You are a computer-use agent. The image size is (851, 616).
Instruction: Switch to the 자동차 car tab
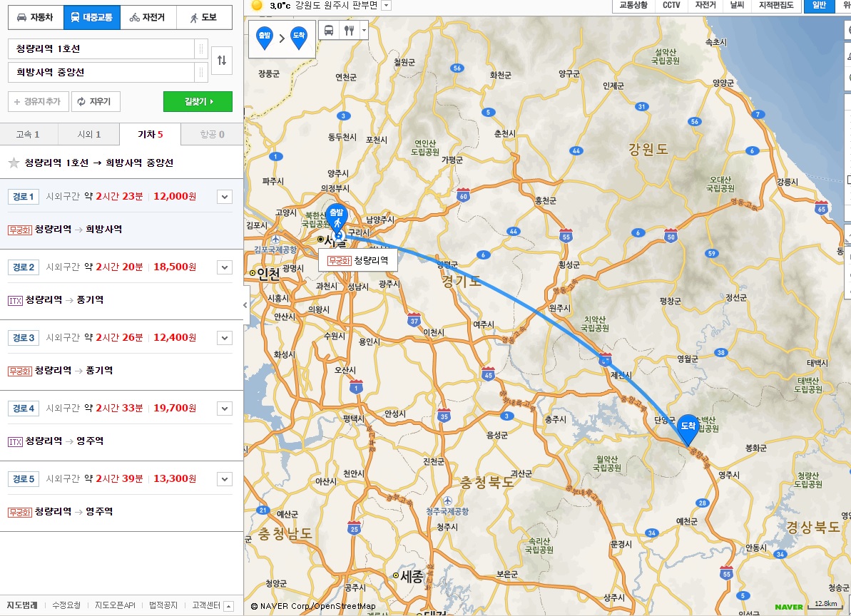36,17
